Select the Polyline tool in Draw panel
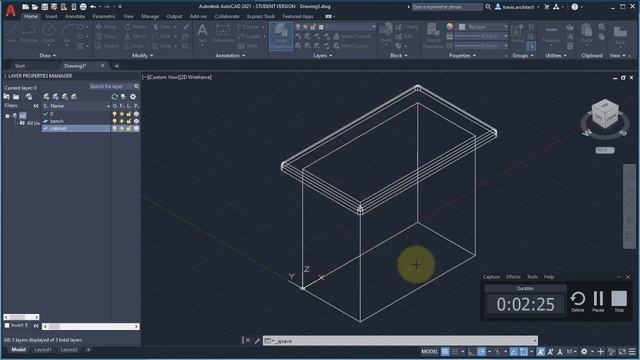 pos(29,33)
